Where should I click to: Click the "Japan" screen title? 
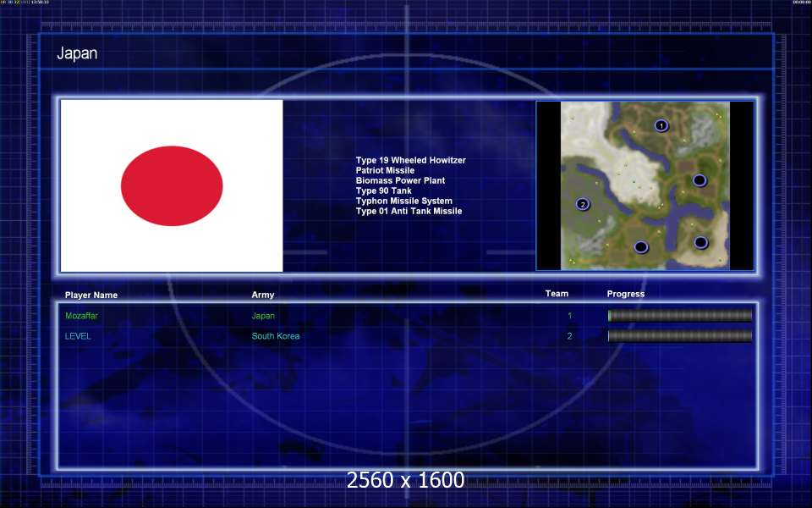pos(77,53)
